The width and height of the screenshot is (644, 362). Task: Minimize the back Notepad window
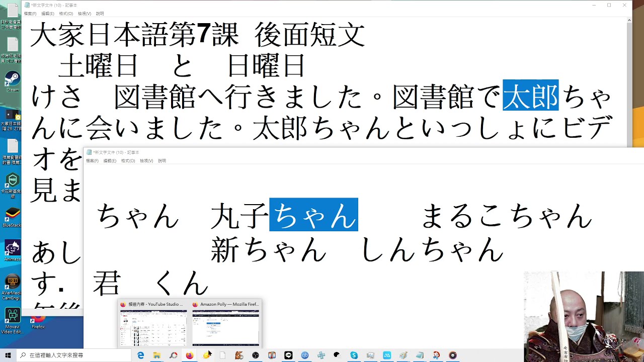[594, 5]
